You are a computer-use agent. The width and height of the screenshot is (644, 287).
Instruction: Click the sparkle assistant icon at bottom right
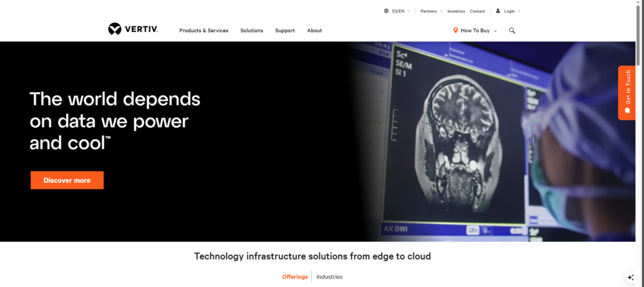click(x=630, y=278)
